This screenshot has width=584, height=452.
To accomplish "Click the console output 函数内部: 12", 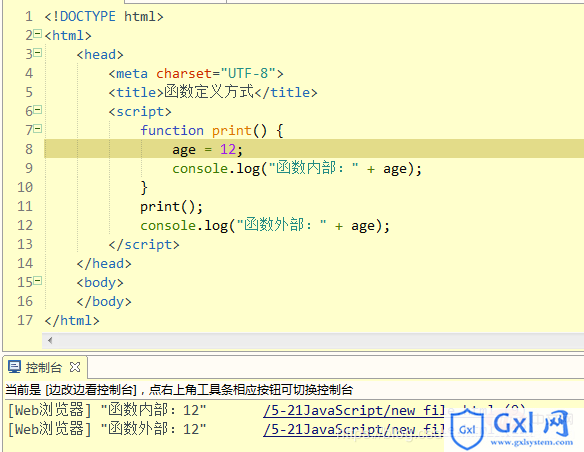I will coord(153,410).
